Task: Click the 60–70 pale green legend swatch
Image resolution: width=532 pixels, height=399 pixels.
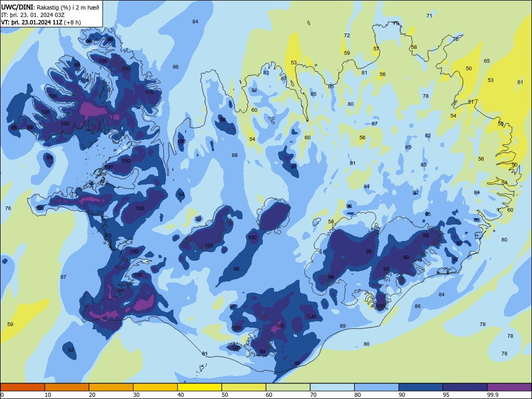Action: (x=288, y=387)
